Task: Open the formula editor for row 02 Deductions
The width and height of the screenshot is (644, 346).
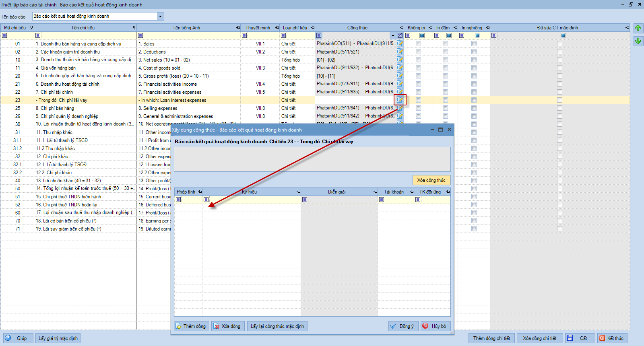Action: point(400,51)
